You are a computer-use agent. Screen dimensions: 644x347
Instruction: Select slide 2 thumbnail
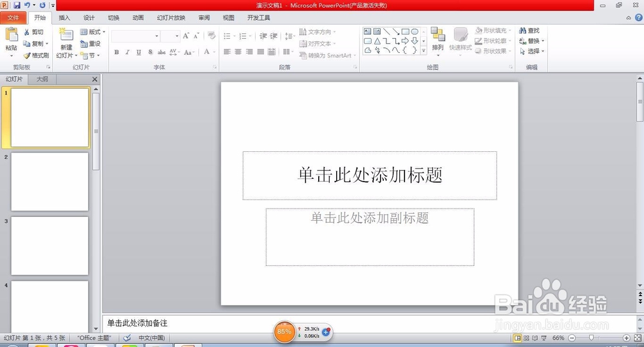[x=50, y=182]
